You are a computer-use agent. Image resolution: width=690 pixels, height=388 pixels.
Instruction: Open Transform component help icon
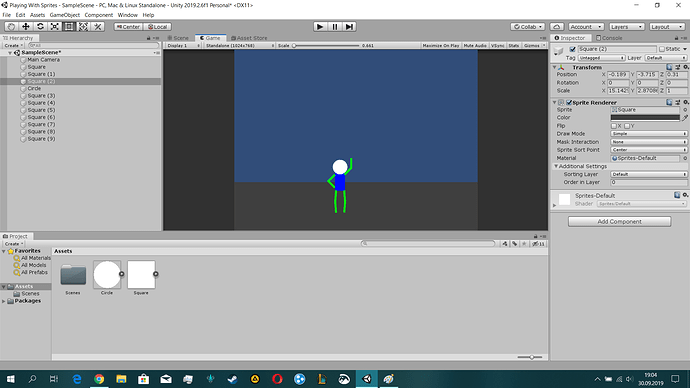pyautogui.click(x=669, y=67)
